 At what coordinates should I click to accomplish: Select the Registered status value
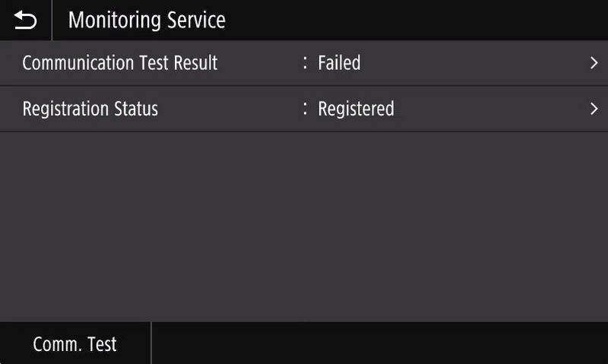pyautogui.click(x=356, y=109)
